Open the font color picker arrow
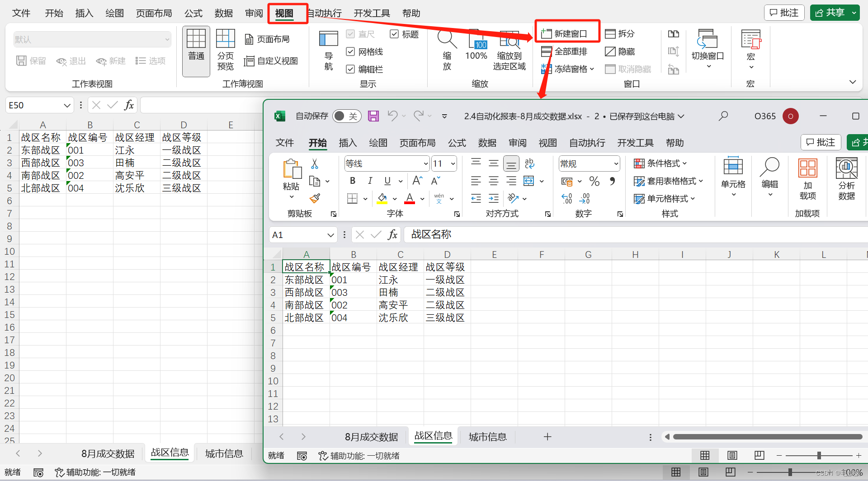 click(422, 199)
